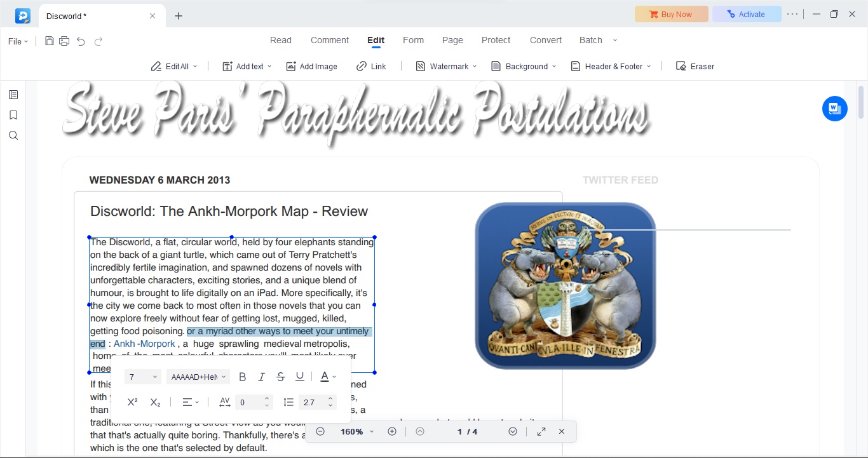Click the TWITTER FEED heading
Image resolution: width=868 pixels, height=458 pixels.
click(620, 180)
